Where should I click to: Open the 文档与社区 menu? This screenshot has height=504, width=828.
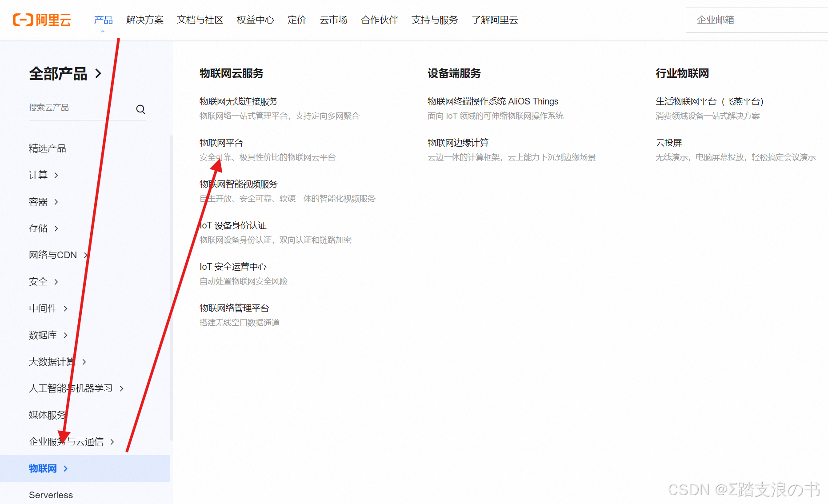[200, 20]
